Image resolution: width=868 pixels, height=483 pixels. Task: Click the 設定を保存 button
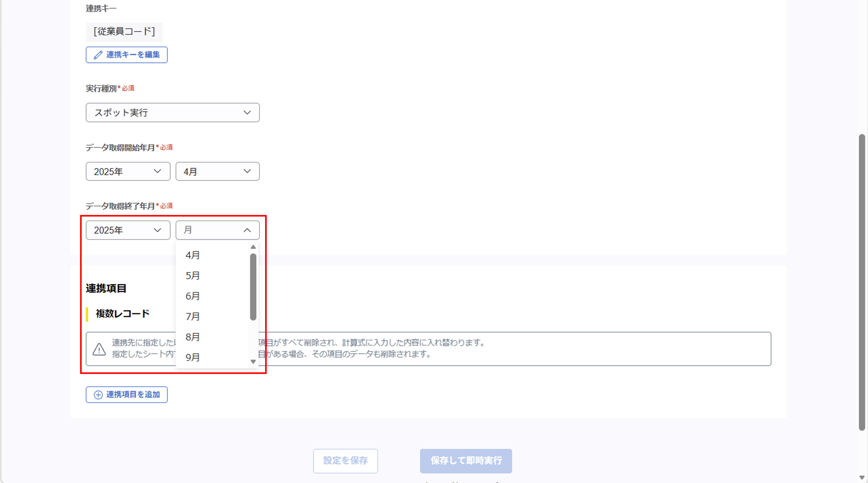[x=345, y=461]
